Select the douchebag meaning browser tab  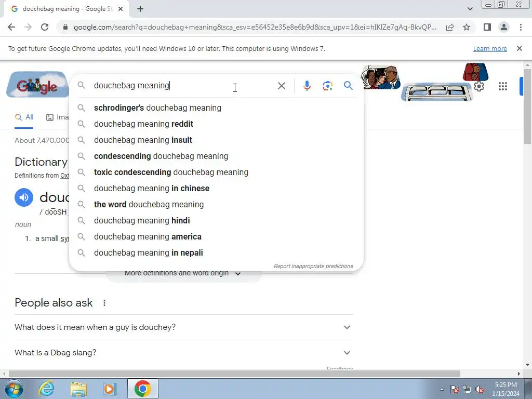point(67,9)
